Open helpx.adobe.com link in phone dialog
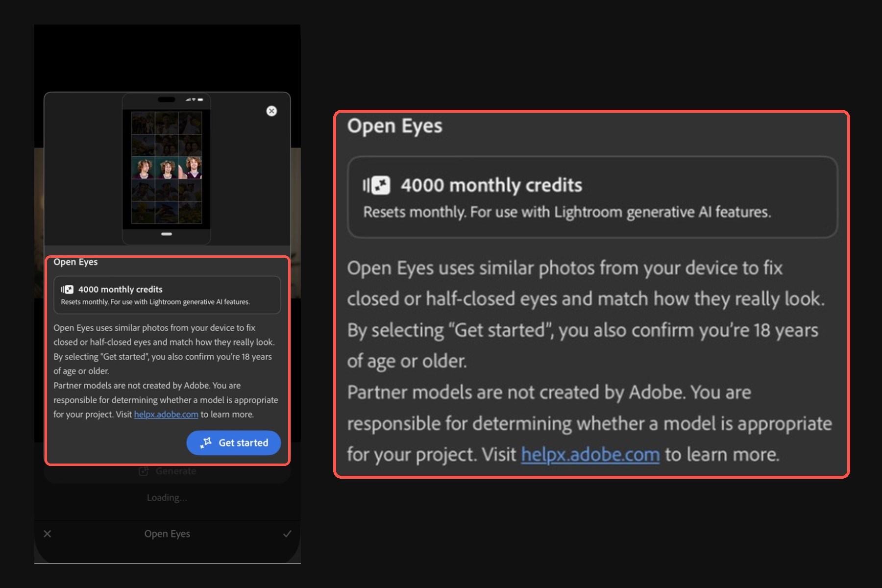882x588 pixels. (166, 415)
